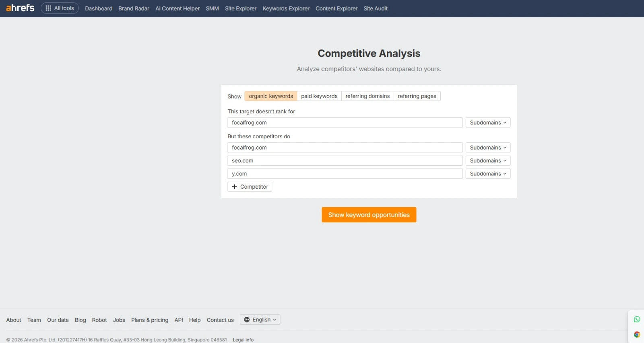Open Brand Radar

point(134,8)
